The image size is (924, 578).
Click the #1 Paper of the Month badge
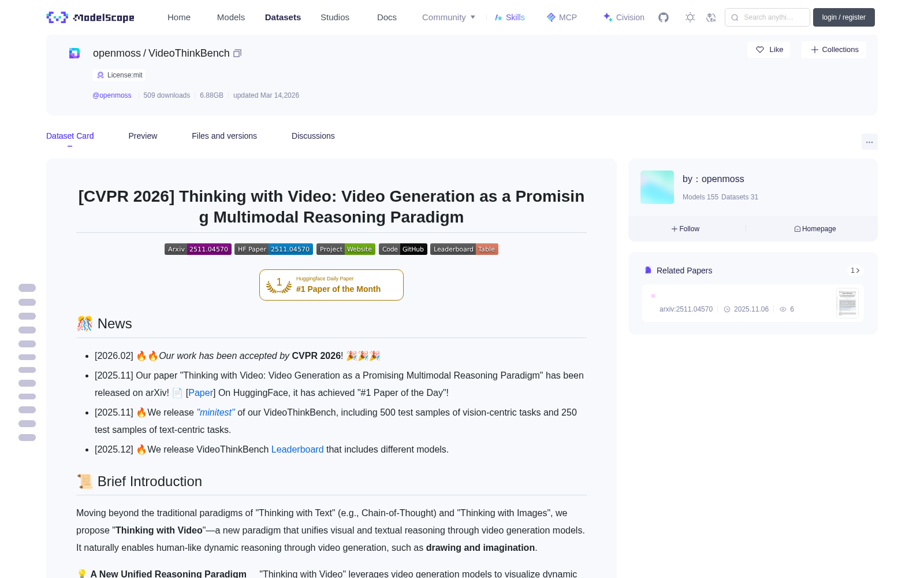click(331, 285)
